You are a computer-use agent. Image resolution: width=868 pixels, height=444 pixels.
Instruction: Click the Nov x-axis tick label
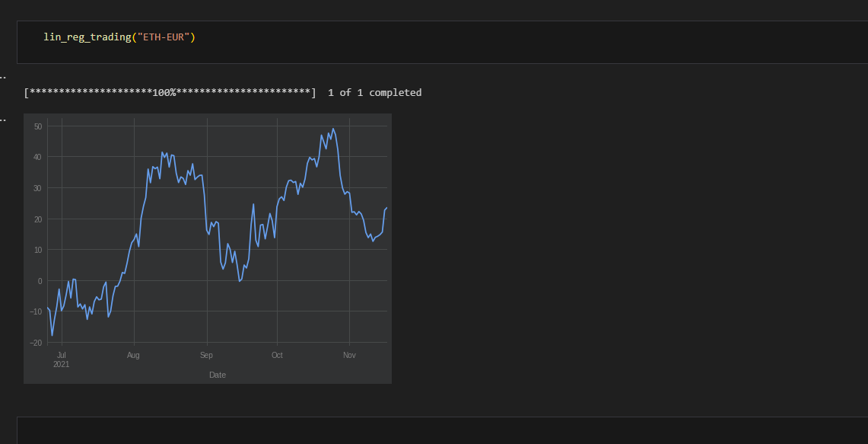[349, 356]
